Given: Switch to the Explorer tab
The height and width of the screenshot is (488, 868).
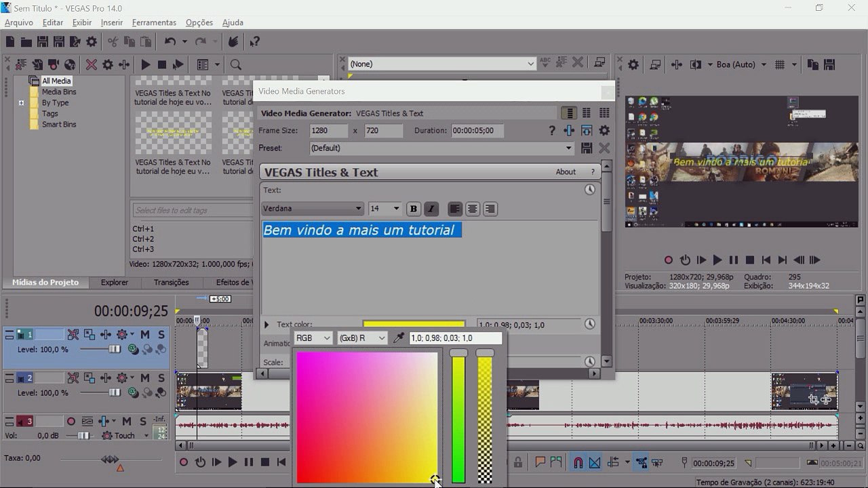Looking at the screenshot, I should tap(115, 283).
